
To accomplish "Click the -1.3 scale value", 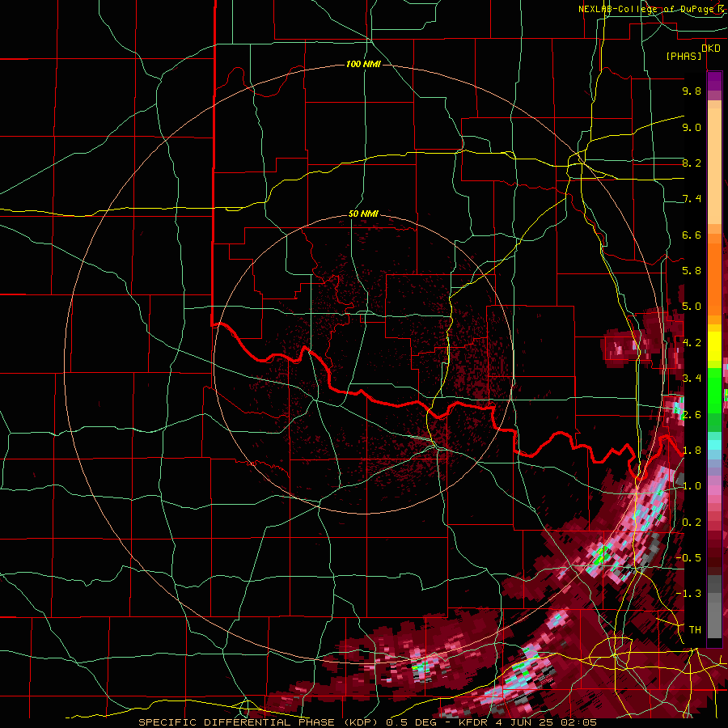I will [688, 594].
